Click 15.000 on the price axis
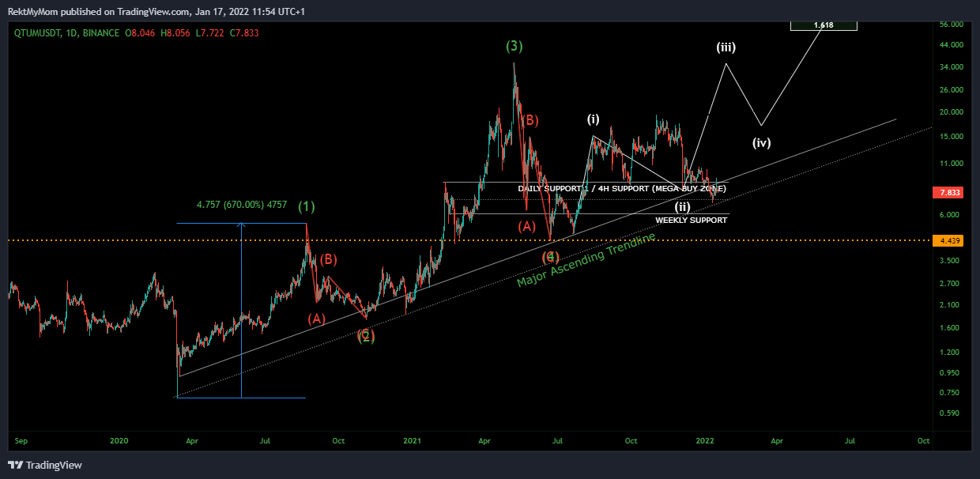Image resolution: width=980 pixels, height=479 pixels. point(951,137)
